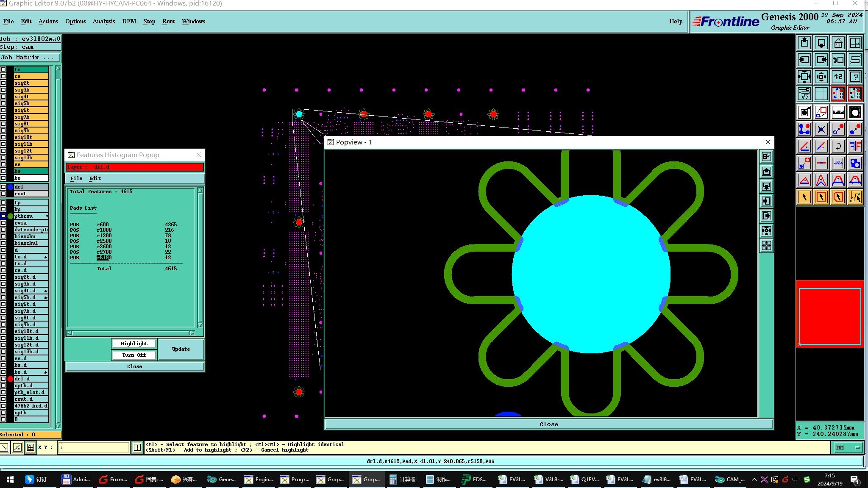Click the rotate feature tool

pos(838,147)
